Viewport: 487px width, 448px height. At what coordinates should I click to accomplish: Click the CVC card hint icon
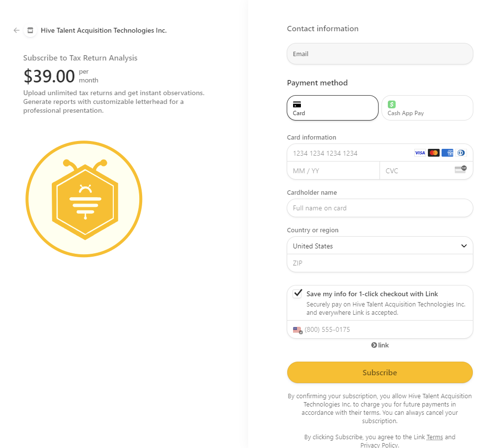(x=460, y=169)
